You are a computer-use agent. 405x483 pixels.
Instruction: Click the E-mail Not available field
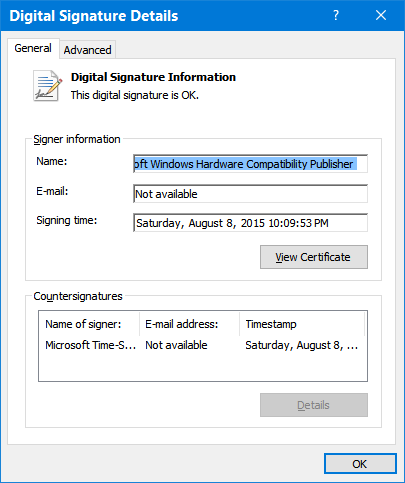coord(250,194)
